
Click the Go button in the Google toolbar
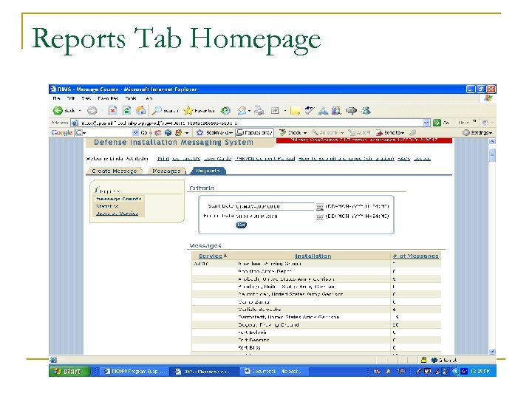tap(144, 133)
